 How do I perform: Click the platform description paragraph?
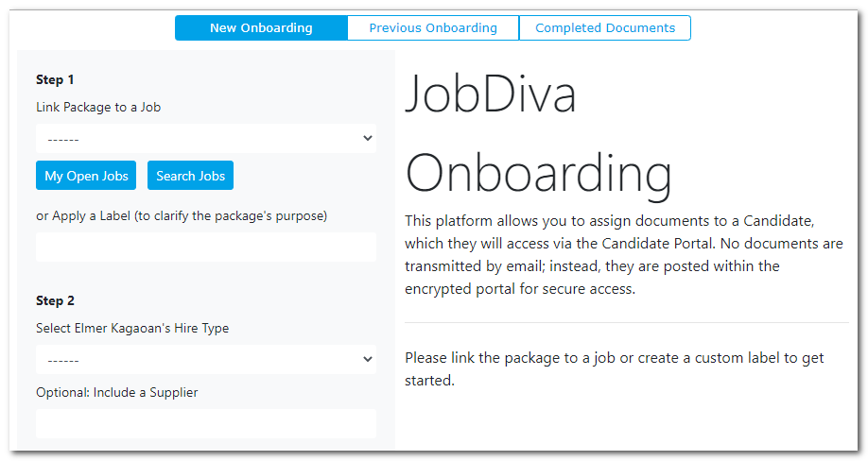(x=623, y=254)
